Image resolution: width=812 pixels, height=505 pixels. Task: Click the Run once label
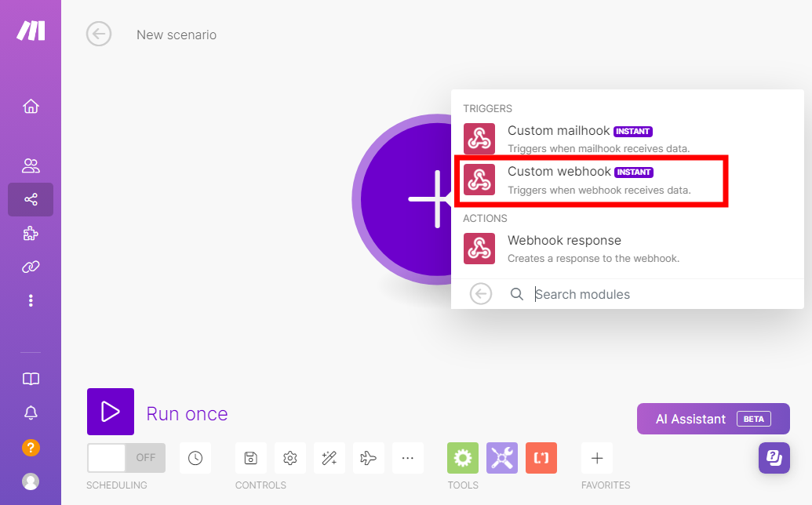[x=187, y=414]
